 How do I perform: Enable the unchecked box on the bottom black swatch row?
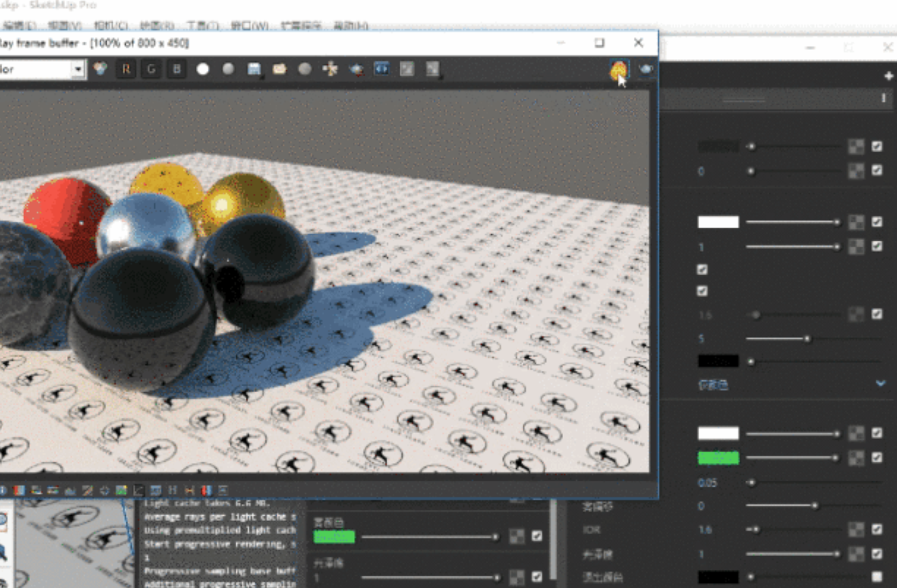point(877,577)
